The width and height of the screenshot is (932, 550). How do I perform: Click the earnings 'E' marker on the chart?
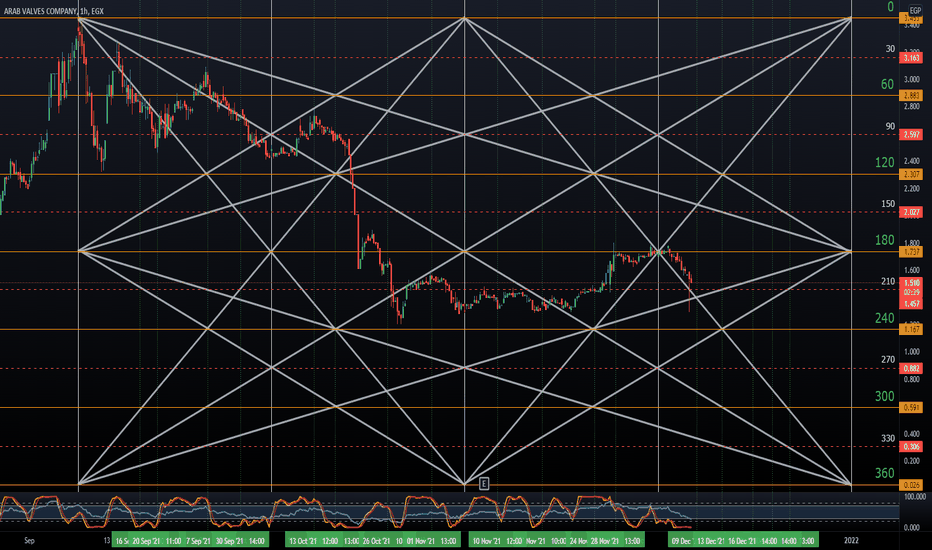(x=484, y=483)
